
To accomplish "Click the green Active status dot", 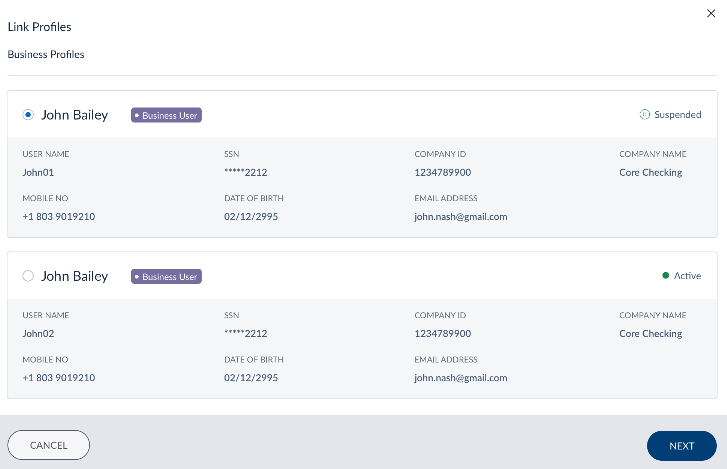I will point(665,276).
